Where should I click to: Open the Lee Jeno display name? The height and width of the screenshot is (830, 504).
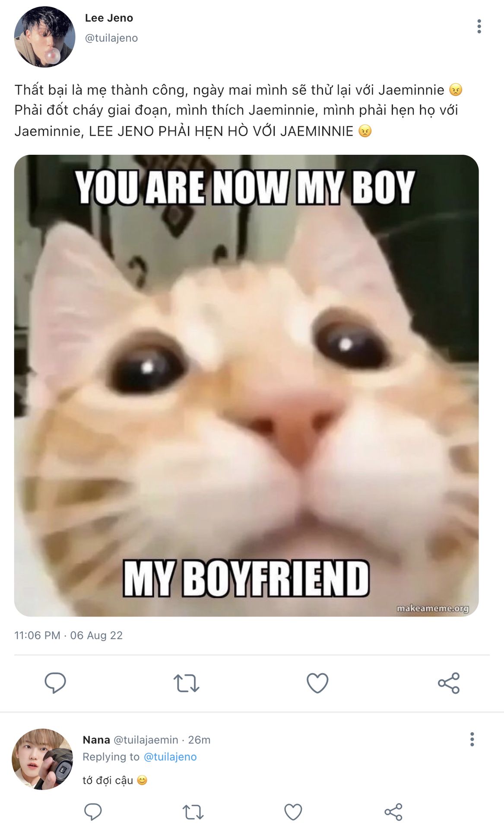[x=109, y=18]
